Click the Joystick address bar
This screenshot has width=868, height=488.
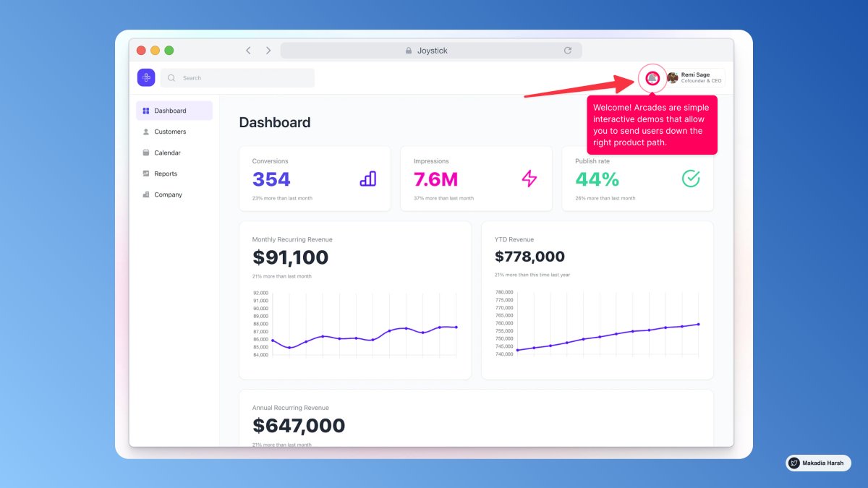pyautogui.click(x=431, y=51)
